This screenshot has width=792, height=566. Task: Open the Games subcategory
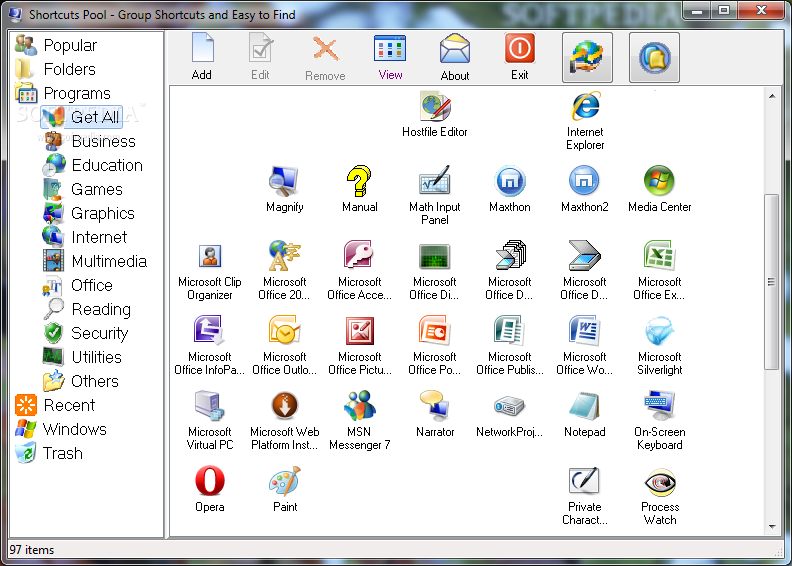coord(83,189)
